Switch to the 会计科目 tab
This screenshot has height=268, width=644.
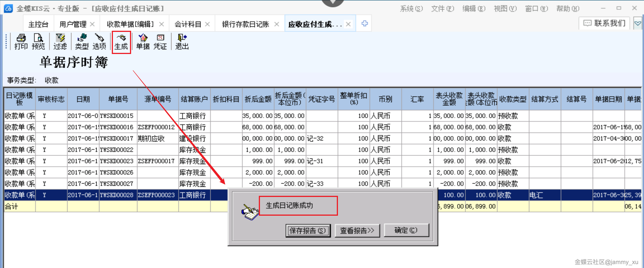[188, 24]
